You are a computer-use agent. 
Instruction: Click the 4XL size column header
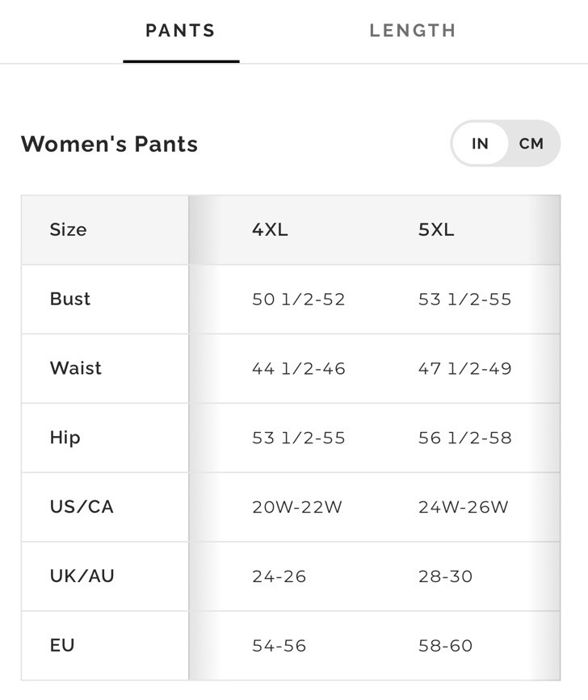(270, 230)
